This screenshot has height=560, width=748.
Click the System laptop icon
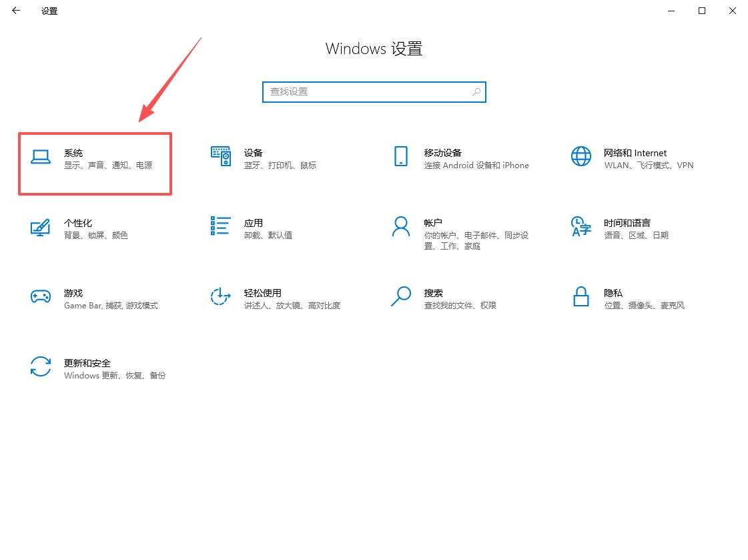point(41,156)
